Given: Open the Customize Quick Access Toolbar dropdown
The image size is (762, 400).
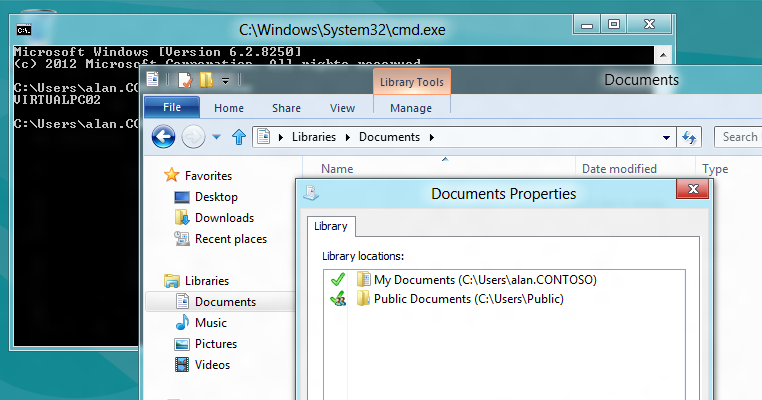Looking at the screenshot, I should 226,80.
